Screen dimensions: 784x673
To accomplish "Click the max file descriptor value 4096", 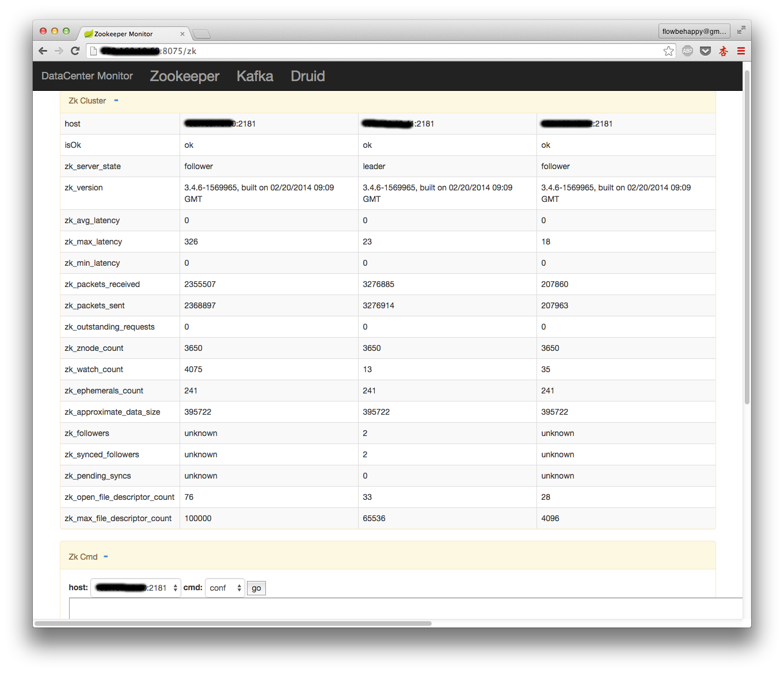I will 550,518.
